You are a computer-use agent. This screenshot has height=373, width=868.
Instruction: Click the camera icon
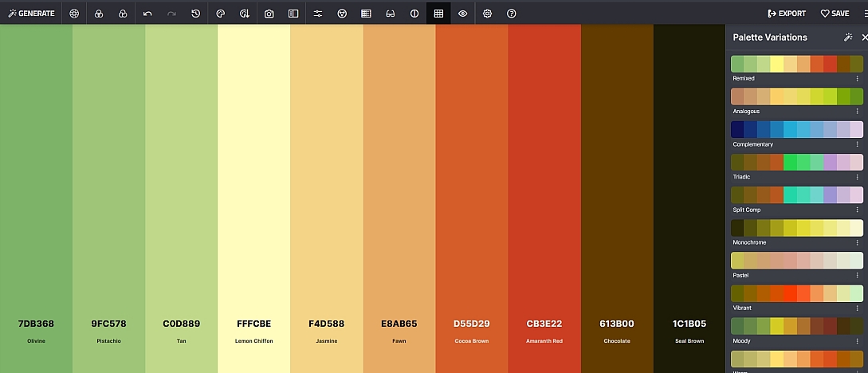click(x=269, y=14)
